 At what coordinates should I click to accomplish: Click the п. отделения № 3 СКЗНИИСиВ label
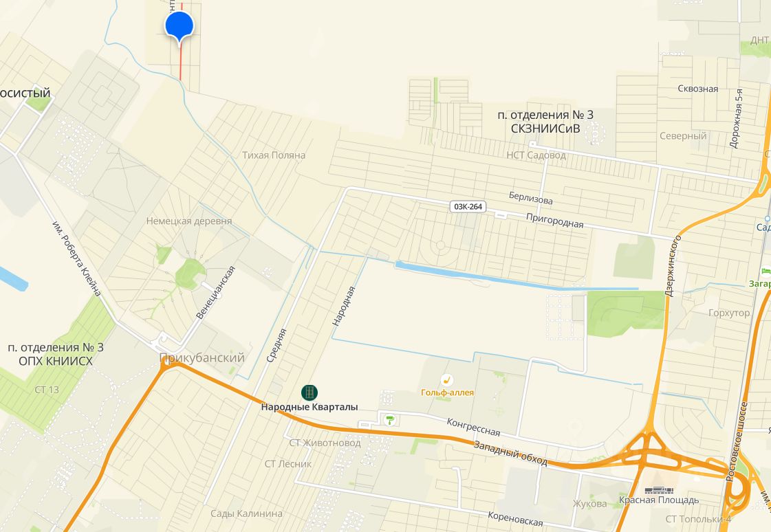(x=545, y=122)
